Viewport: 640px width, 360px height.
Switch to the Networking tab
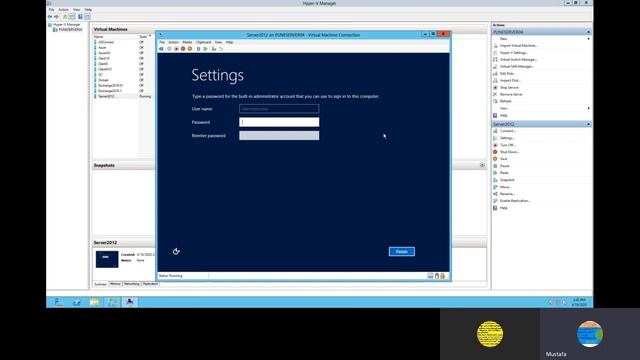click(x=131, y=284)
